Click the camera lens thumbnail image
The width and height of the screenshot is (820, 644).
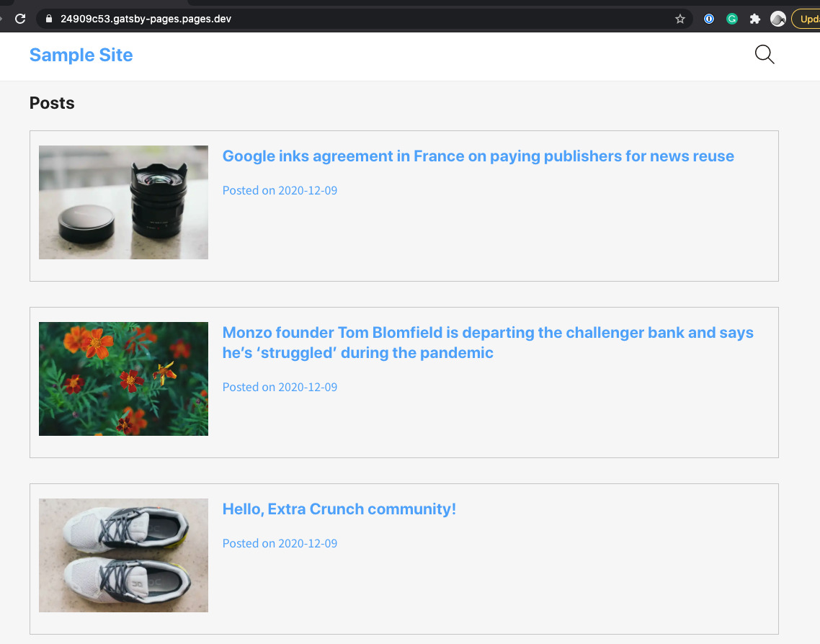pyautogui.click(x=123, y=202)
